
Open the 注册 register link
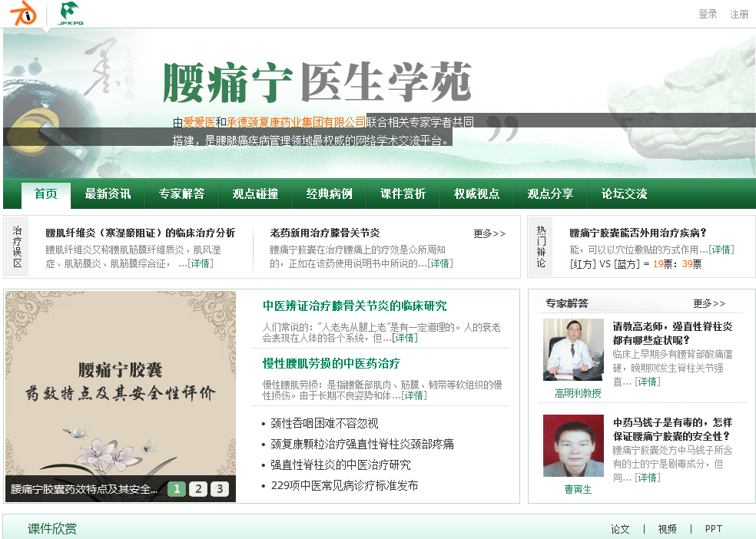pos(739,14)
